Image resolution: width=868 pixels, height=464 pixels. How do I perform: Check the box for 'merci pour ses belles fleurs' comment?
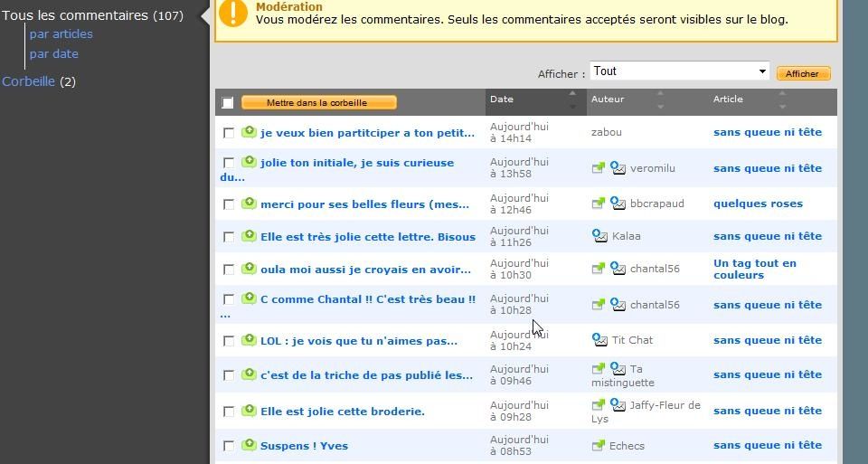(229, 204)
